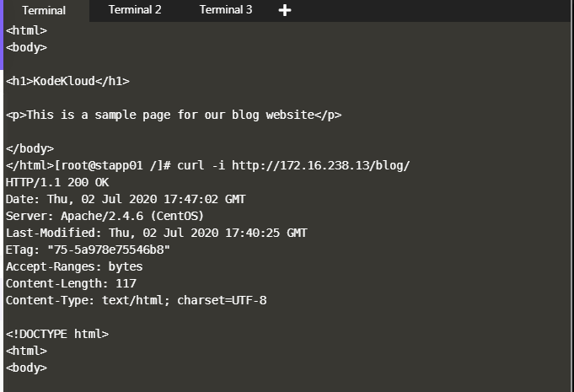
Task: Click the DOCTYPE html declaration line
Action: 57,334
